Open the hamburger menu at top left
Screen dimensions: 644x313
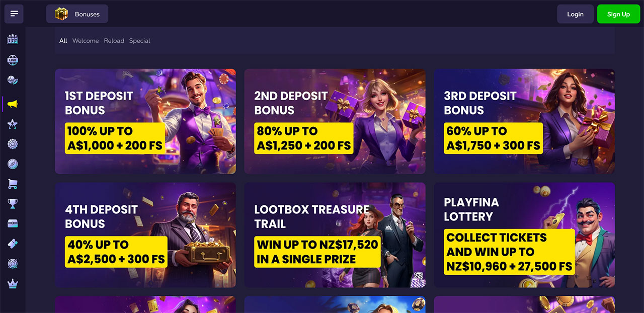pyautogui.click(x=14, y=14)
